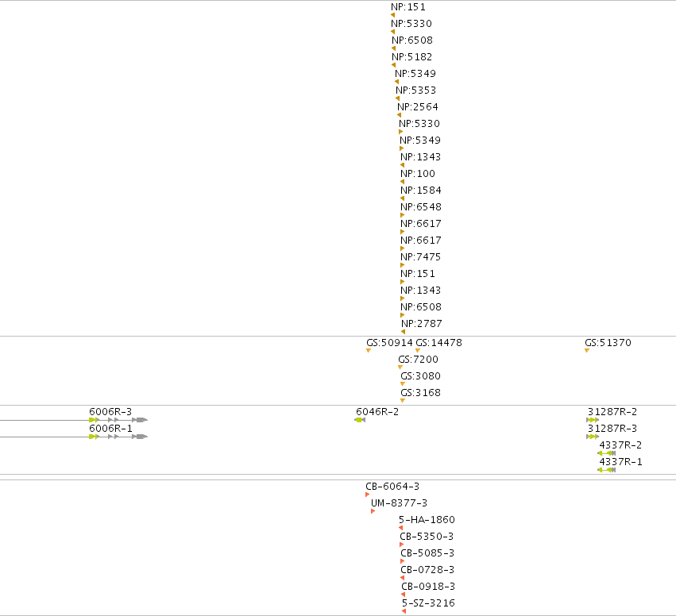Open the GS:3080 feature label
676x616 pixels.
(x=420, y=376)
